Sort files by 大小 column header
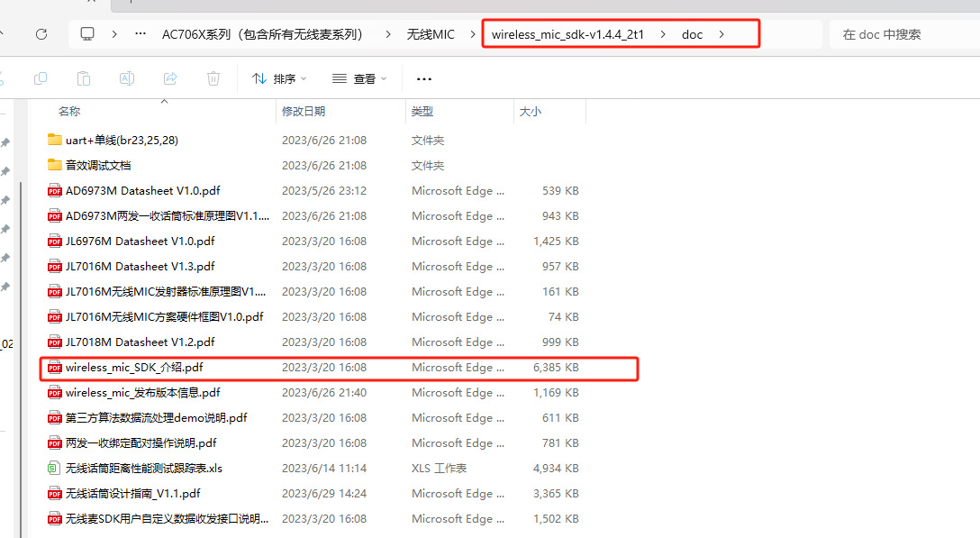 (531, 112)
